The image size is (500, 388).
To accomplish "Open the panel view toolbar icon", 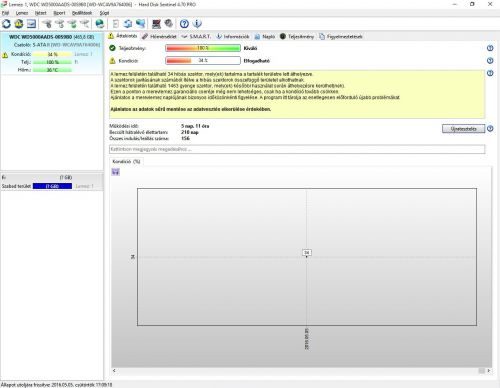I will 31,24.
